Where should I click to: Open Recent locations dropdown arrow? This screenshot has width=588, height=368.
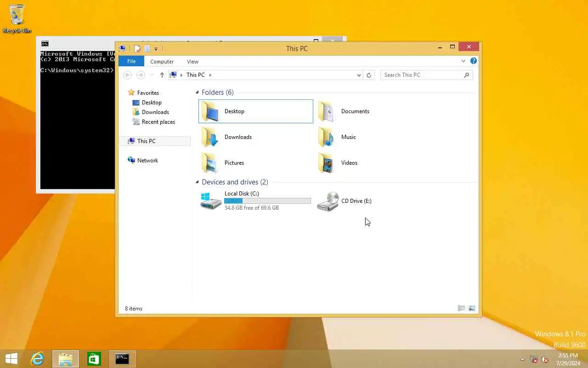(x=152, y=75)
